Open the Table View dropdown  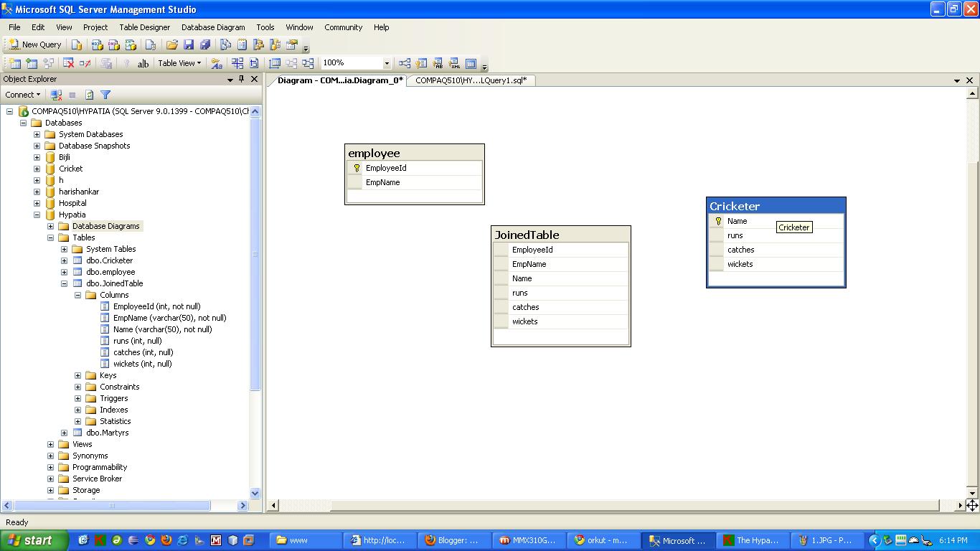tap(179, 63)
